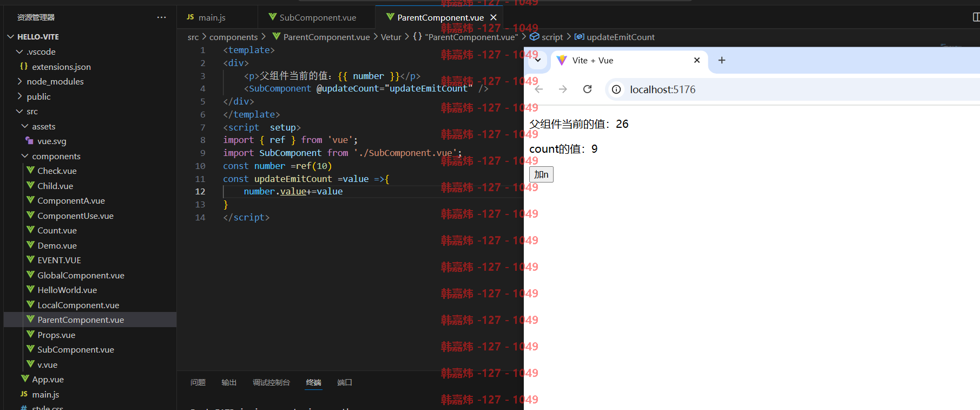Open the 输出 (Output) panel tab
Viewport: 980px width, 410px height.
coord(229,382)
